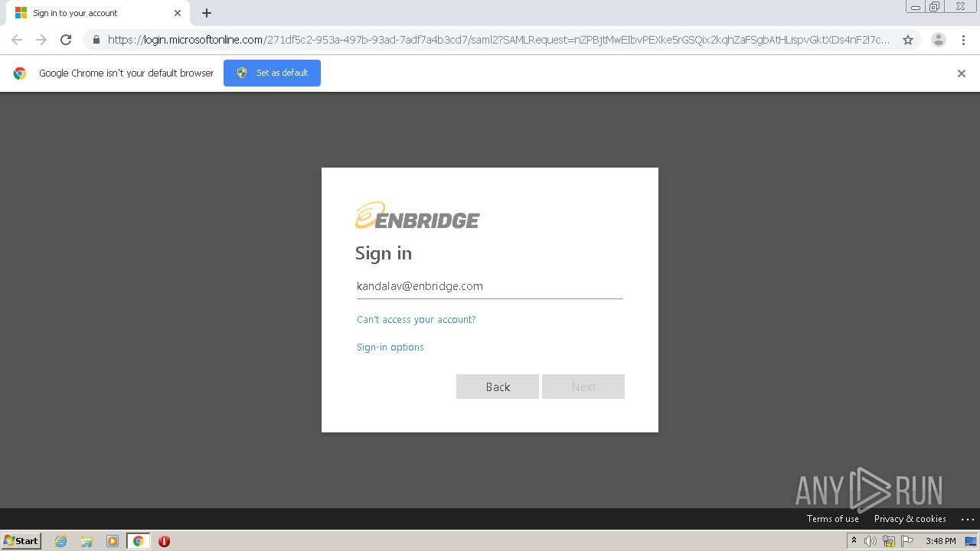The width and height of the screenshot is (980, 551).
Task: Click the Enbridge logo
Action: 417,216
